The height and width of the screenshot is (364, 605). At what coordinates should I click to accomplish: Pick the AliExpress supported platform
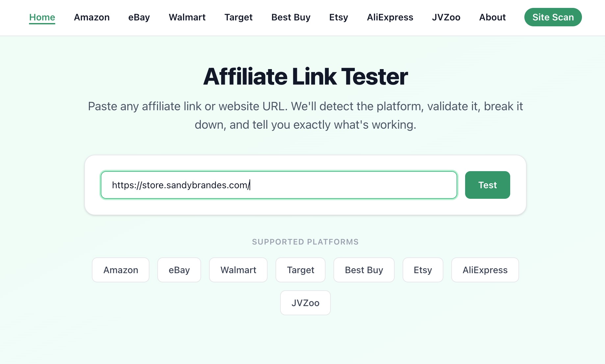point(485,270)
